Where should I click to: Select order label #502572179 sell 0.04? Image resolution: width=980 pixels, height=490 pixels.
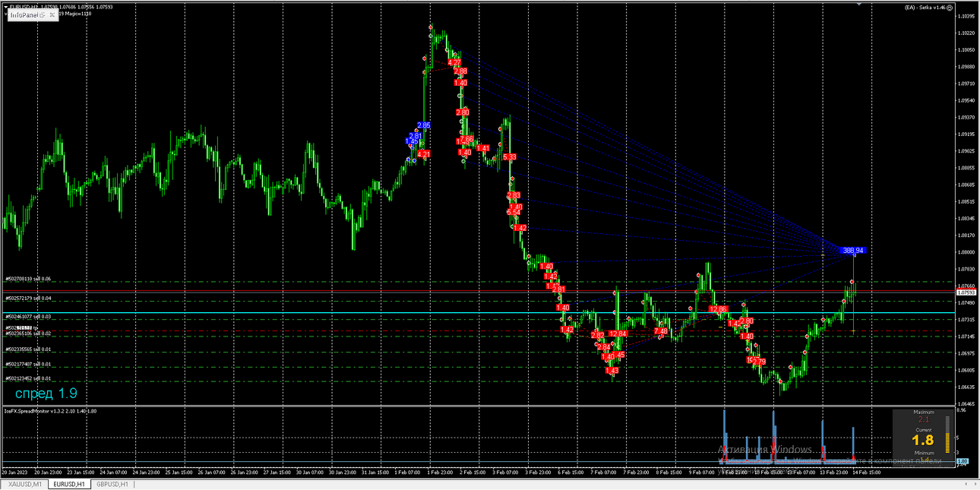pyautogui.click(x=28, y=298)
